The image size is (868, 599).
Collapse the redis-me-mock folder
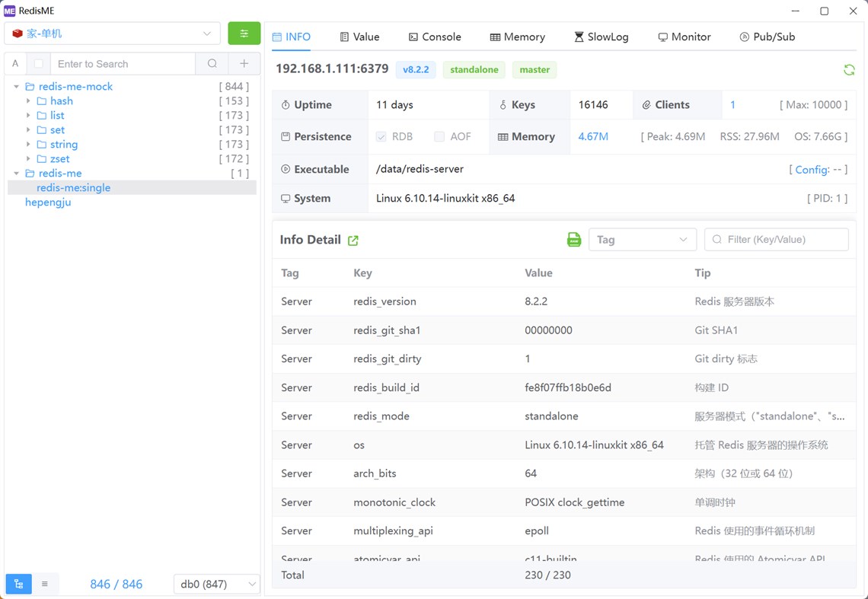point(17,86)
